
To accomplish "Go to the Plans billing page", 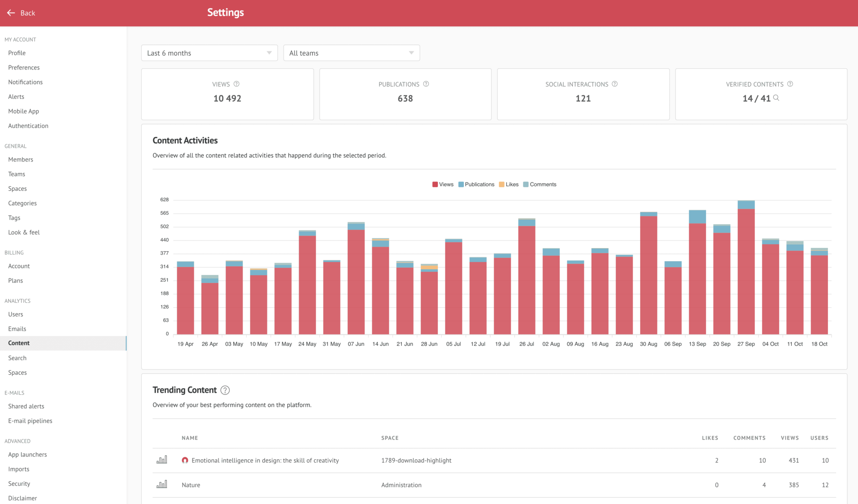I will point(15,280).
